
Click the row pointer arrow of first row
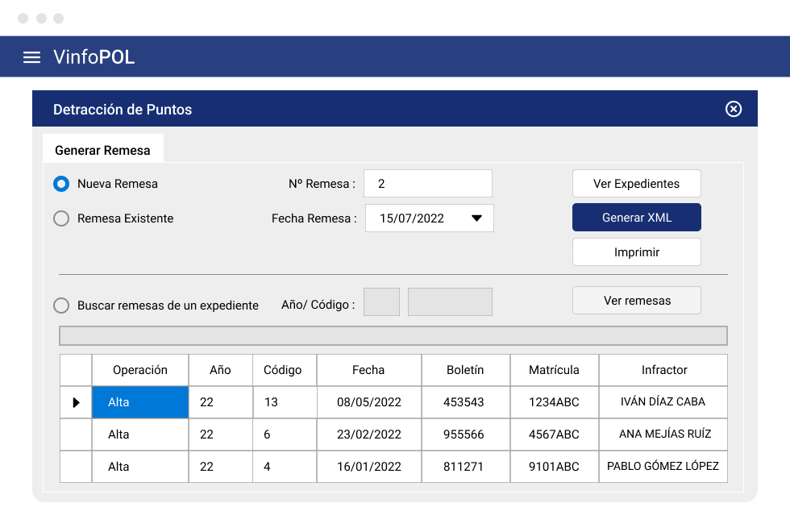tap(76, 402)
